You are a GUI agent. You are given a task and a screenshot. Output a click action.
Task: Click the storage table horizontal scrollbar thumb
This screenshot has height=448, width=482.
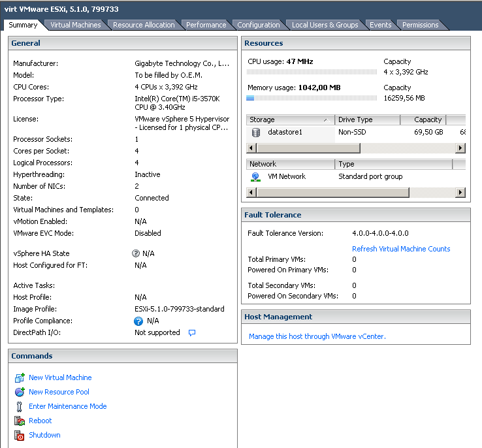point(308,148)
